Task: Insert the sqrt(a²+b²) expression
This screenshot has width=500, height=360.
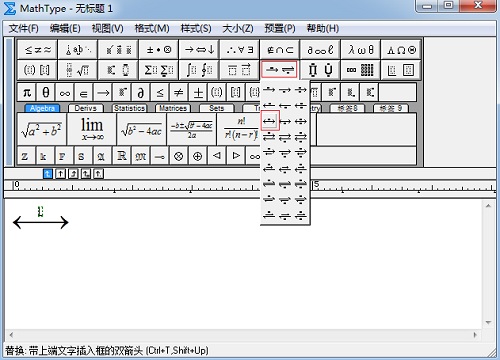Action: (x=42, y=130)
